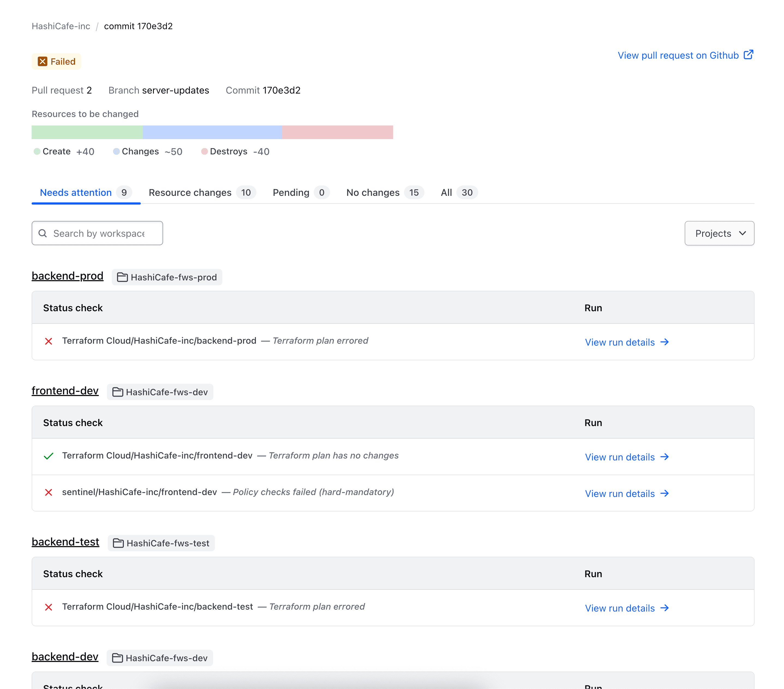
Task: Click the green checkmark on the frontend-dev status check
Action: click(49, 456)
